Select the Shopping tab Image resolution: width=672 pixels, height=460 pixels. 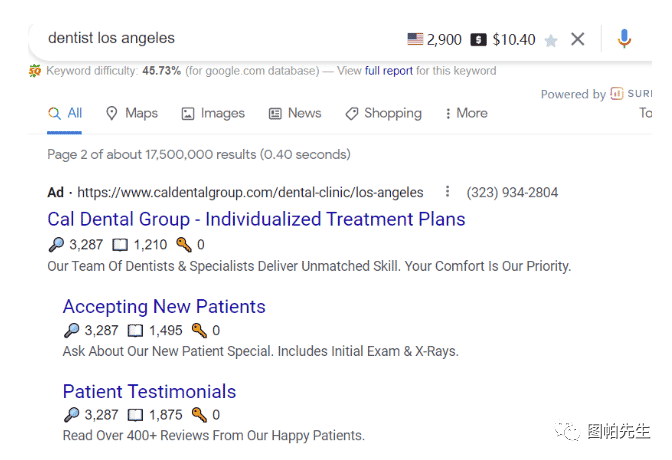[384, 113]
